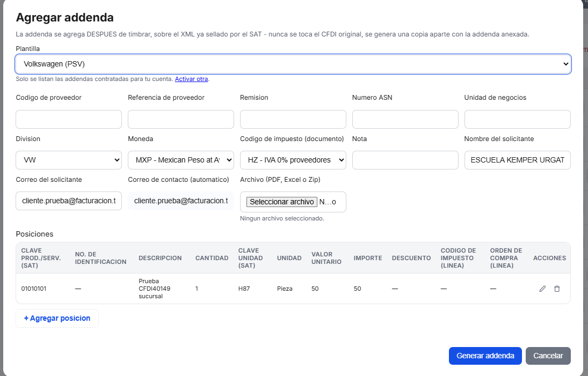Click the Posiciones section heading
Screen dimensions: 588x376
click(x=34, y=234)
